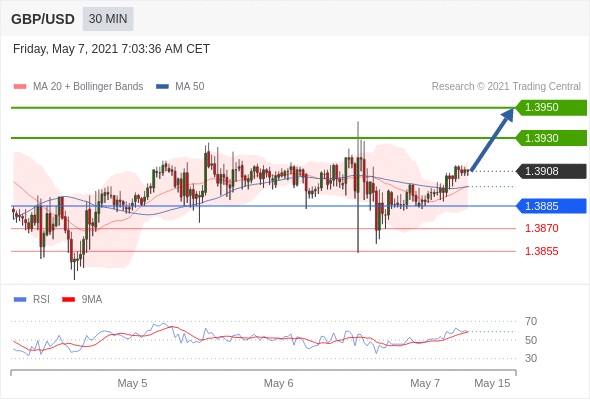Click the 1.3885 blue pivot tag

click(551, 206)
